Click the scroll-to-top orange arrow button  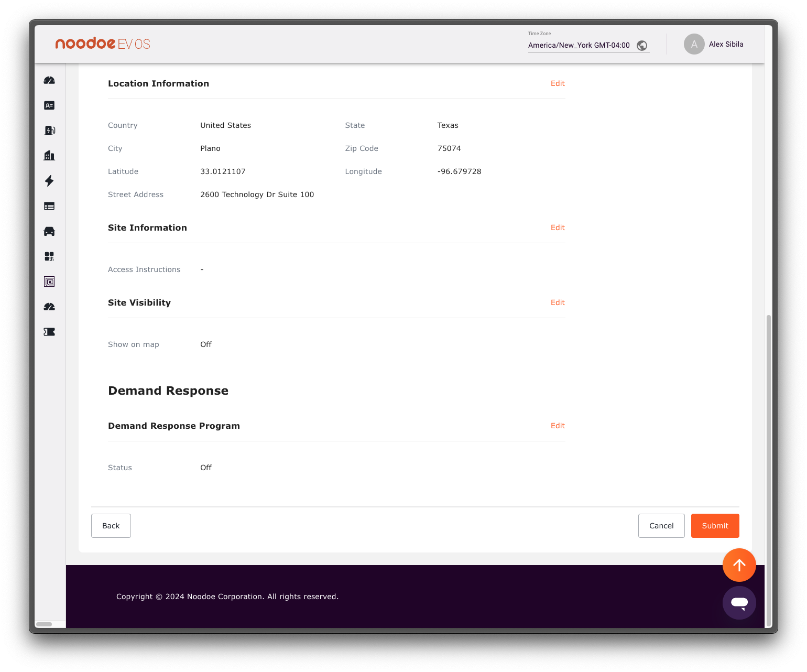[x=739, y=565]
